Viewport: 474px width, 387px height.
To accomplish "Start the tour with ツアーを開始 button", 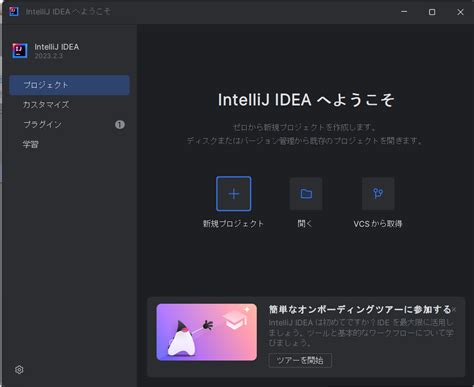I will (x=300, y=360).
